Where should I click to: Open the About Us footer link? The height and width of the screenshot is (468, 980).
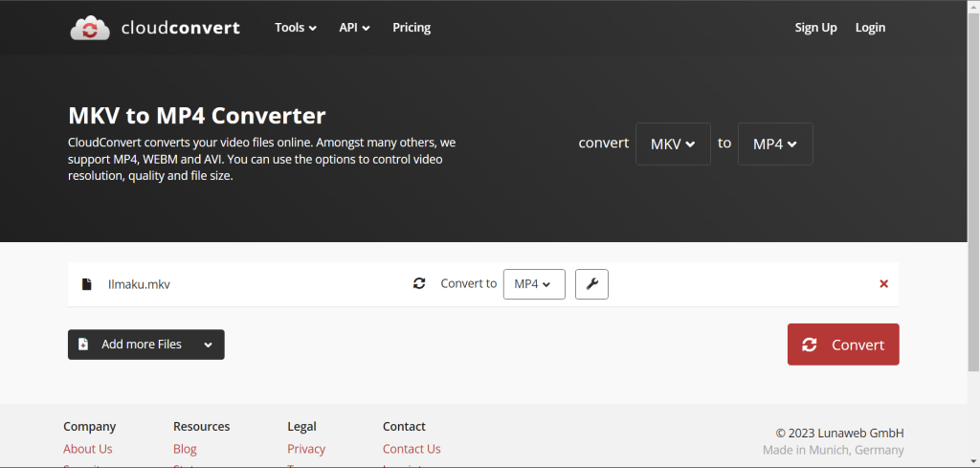(x=88, y=449)
